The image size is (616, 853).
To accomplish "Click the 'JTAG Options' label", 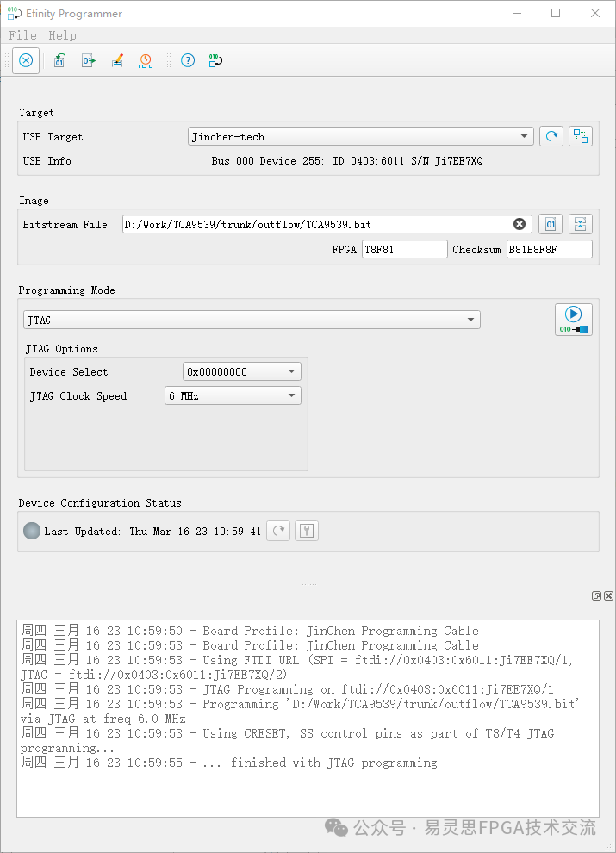I will (62, 349).
